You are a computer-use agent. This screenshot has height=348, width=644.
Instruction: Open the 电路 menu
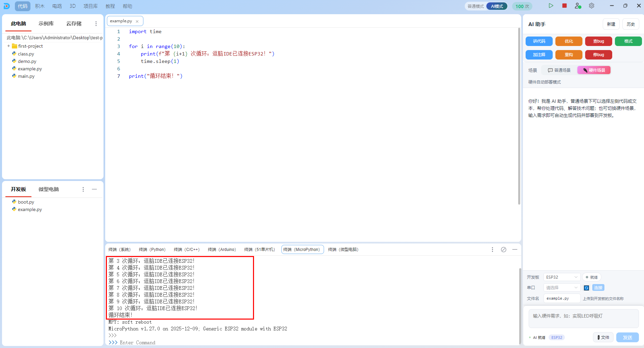coord(57,6)
